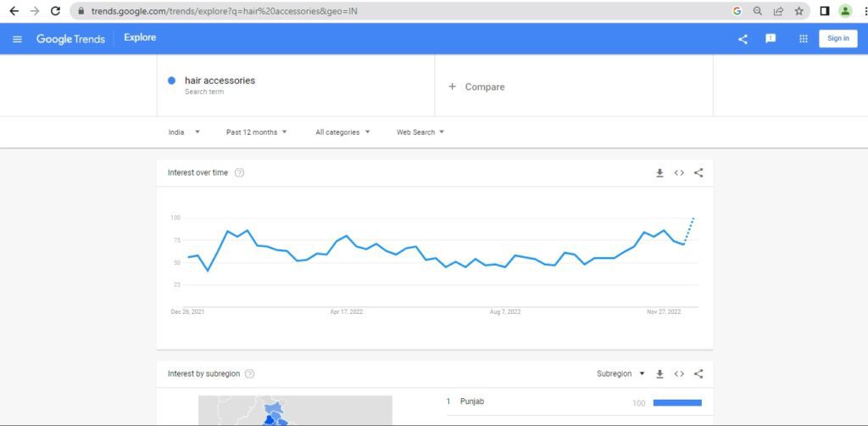Open the Google apps grid
Screen dimensions: 868x426
803,38
